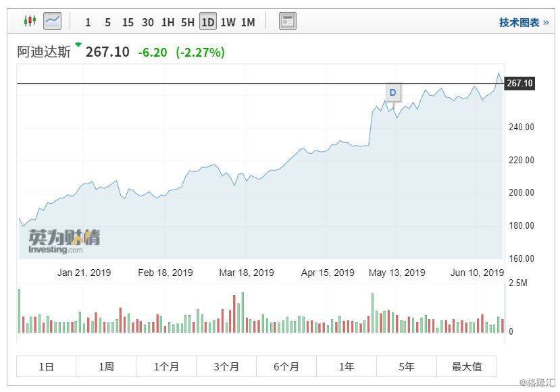Viewport: 560px width, 392px height.
Task: Click the 最大值 range button
Action: [x=467, y=366]
